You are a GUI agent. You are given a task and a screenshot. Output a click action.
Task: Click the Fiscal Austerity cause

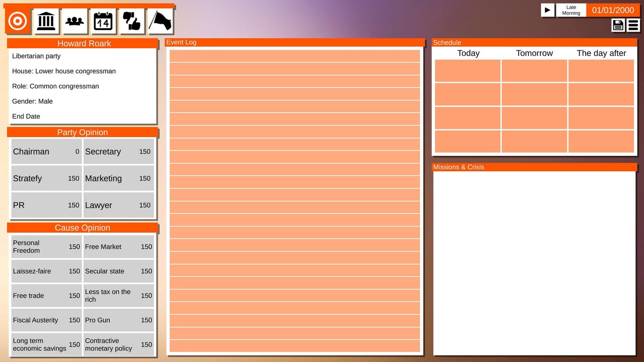pos(46,320)
